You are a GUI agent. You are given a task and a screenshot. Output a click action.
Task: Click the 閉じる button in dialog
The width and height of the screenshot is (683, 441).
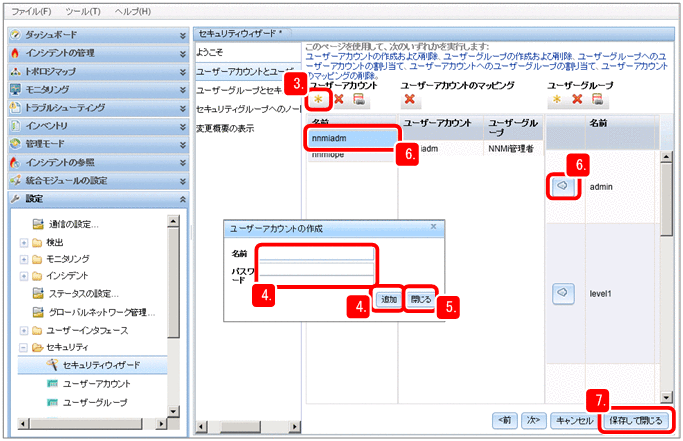(x=421, y=299)
